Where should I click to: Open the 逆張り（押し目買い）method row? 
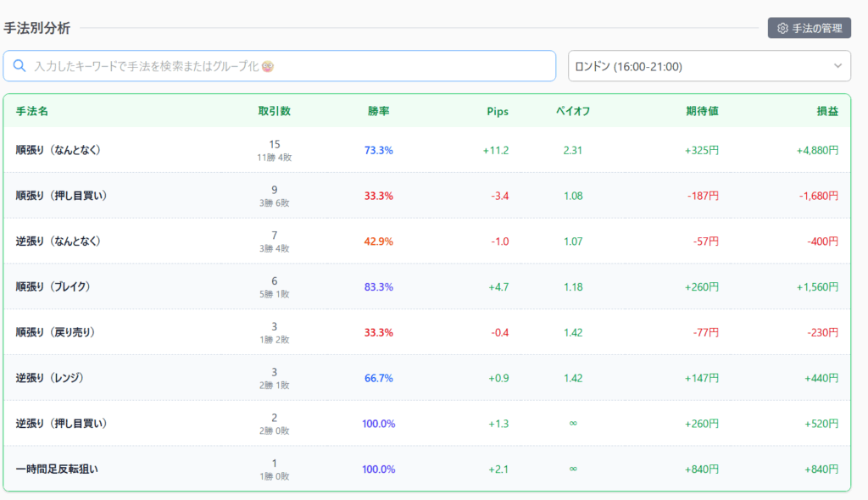pos(61,424)
